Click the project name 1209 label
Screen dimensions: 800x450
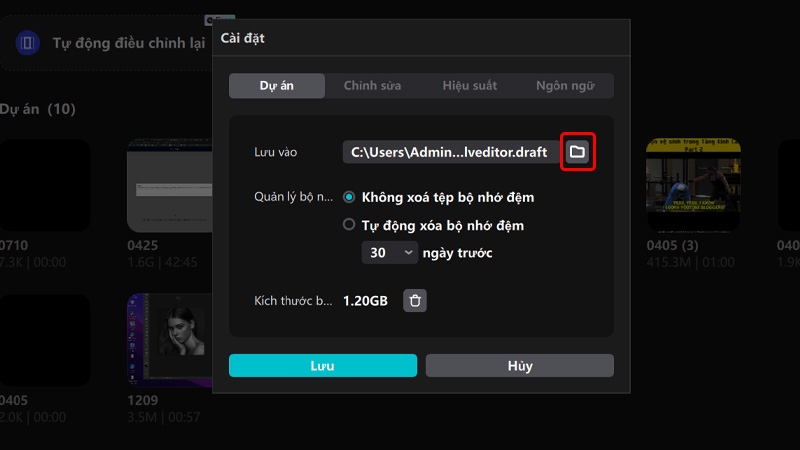click(x=142, y=401)
